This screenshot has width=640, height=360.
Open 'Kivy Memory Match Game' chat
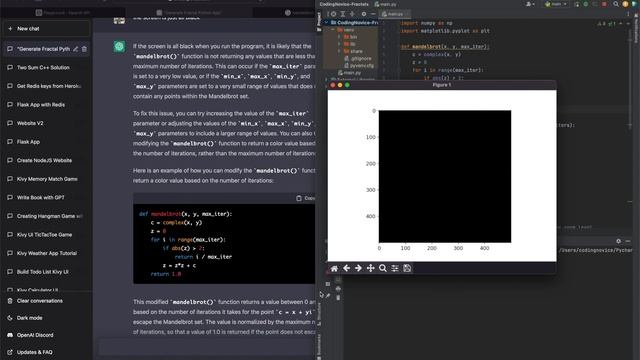(x=46, y=179)
